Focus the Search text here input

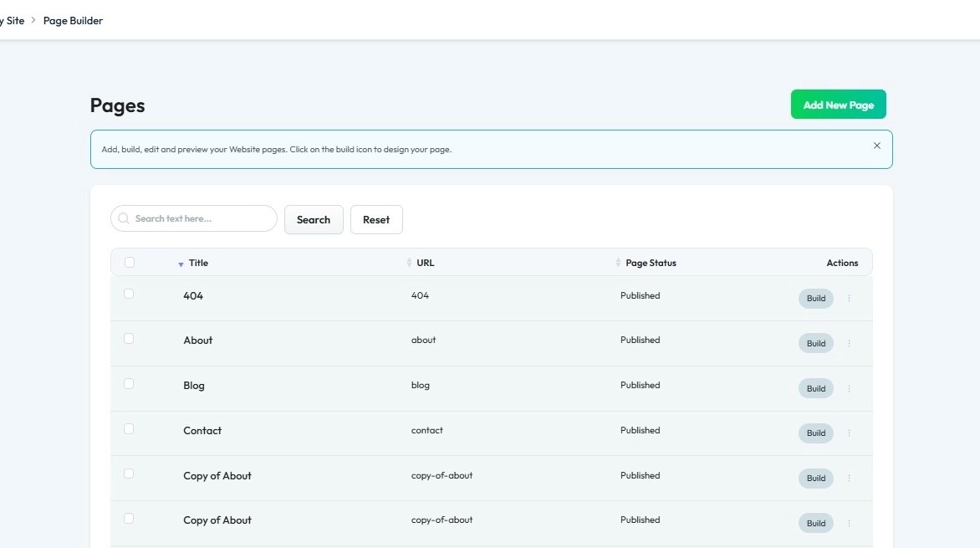click(194, 218)
